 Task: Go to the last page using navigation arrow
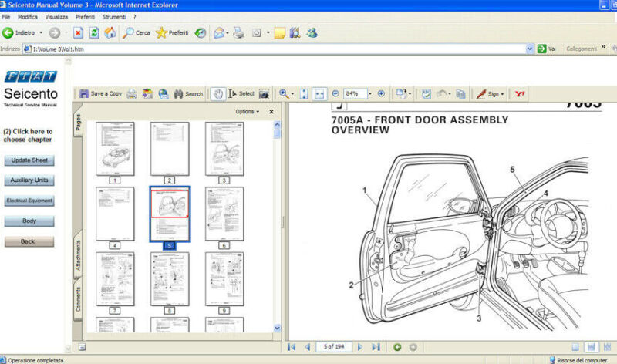click(376, 347)
